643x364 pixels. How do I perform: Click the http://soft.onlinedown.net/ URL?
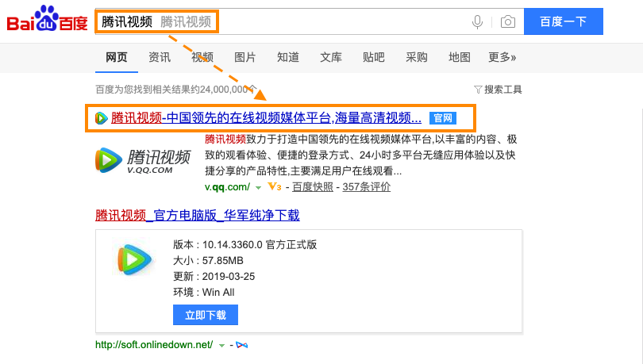154,345
